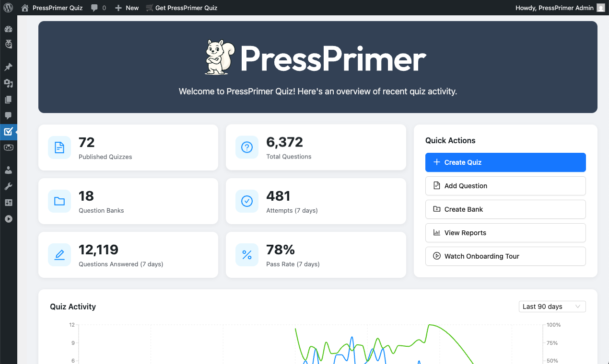Viewport: 609px width, 364px height.
Task: Click the comments bubble showing zero count
Action: coord(98,8)
